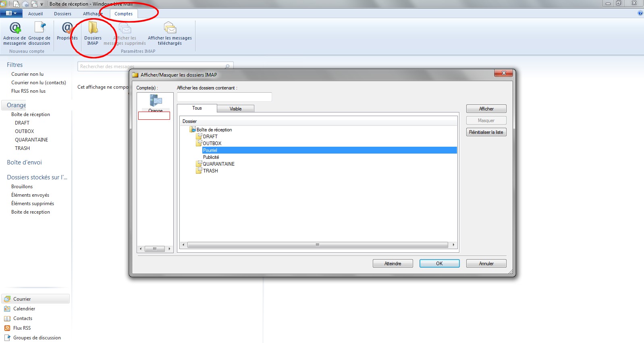
Task: Switch to the Visible tab in dialog
Action: [x=236, y=109]
